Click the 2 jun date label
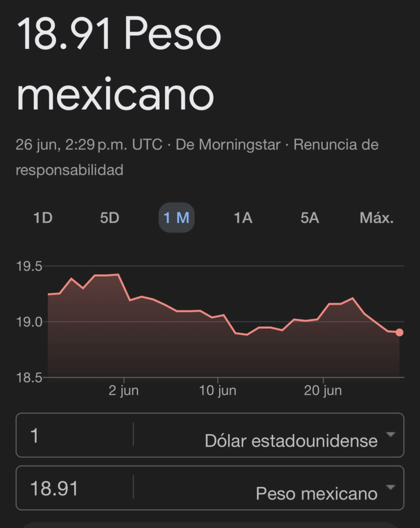Image resolution: width=420 pixels, height=528 pixels. [x=124, y=391]
